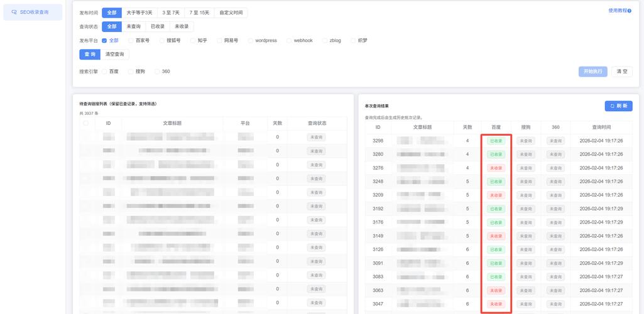Screen dimensions: 644x314
Task: Select 自定义时间 publish time option
Action: (231, 13)
